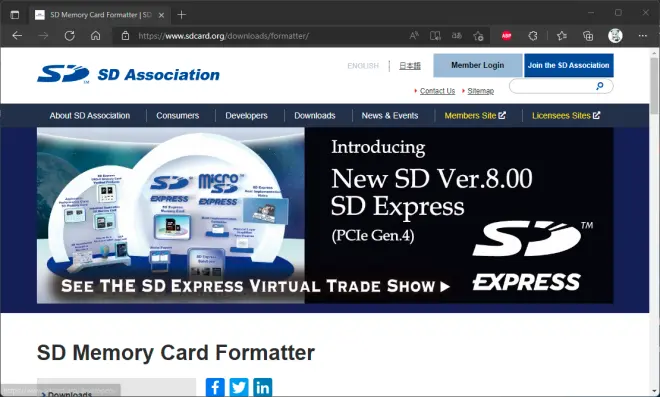
Task: Click See the SD Express Virtual Trade Show text
Action: click(x=255, y=286)
